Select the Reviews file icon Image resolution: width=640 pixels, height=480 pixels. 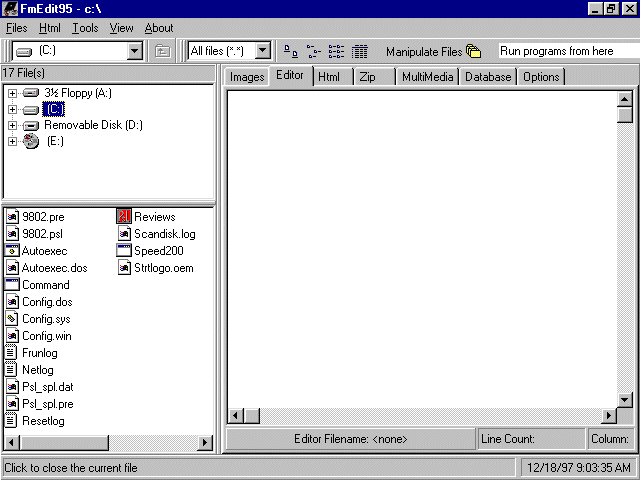tap(124, 217)
